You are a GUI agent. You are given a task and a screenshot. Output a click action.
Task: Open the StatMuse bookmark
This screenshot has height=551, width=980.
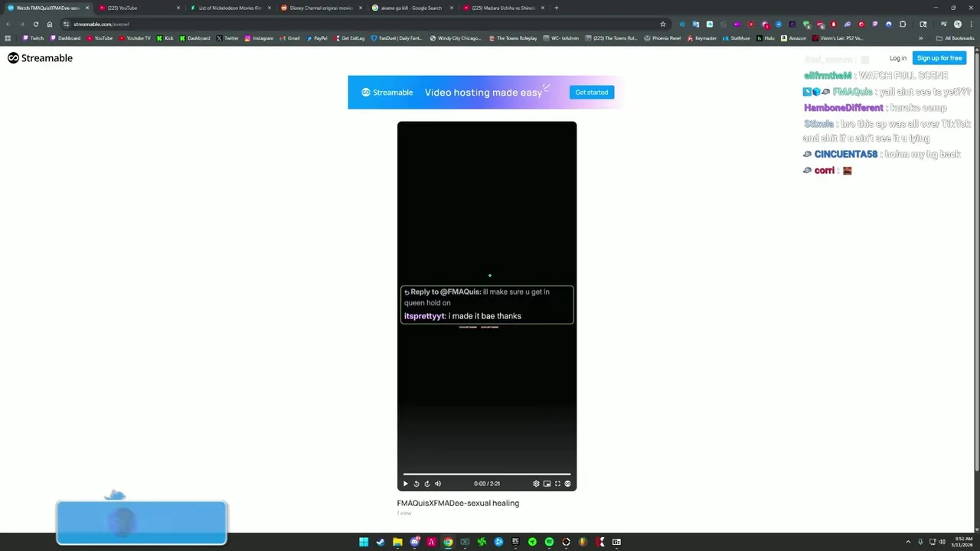tap(737, 38)
